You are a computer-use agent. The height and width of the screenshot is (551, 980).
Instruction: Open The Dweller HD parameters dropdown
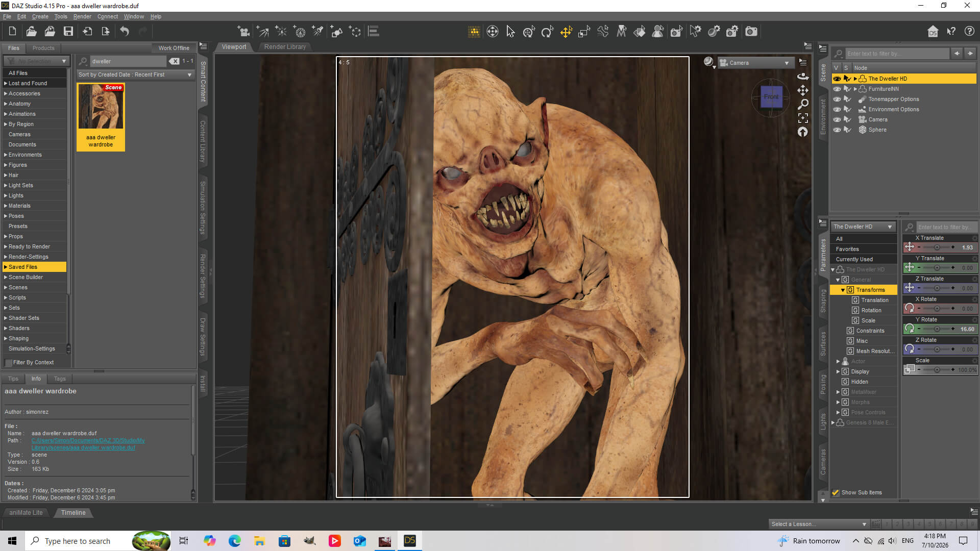(x=863, y=227)
